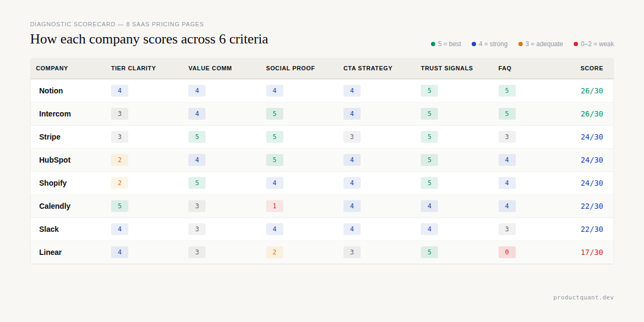Click the CTA STRATEGY column header
This screenshot has width=644, height=322.
click(x=368, y=68)
